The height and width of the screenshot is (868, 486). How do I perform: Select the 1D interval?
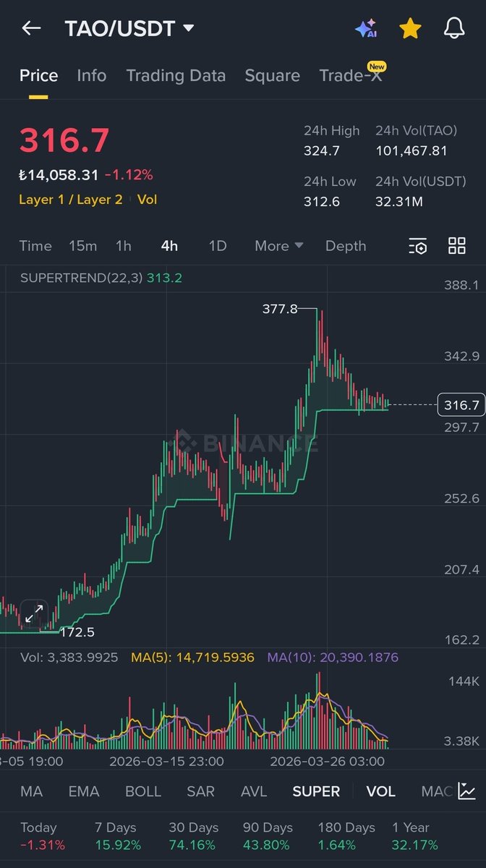tap(218, 246)
